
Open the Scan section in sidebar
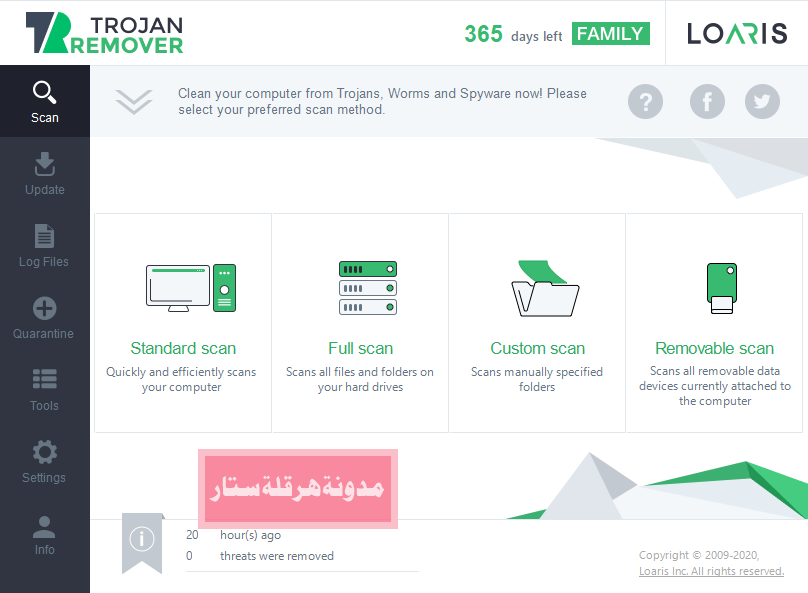tap(45, 101)
